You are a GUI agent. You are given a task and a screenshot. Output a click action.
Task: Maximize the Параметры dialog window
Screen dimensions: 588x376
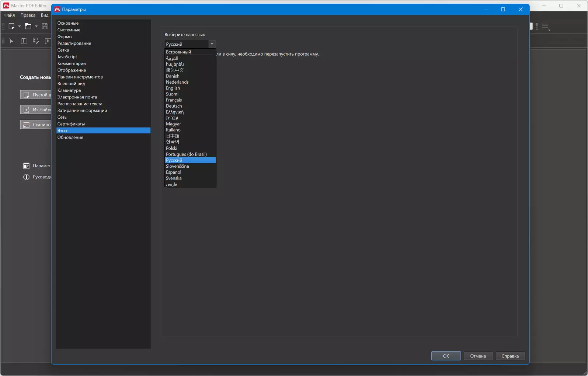pos(503,9)
